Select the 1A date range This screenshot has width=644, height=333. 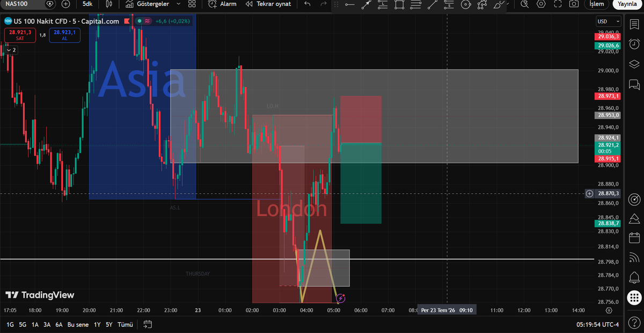coord(35,324)
